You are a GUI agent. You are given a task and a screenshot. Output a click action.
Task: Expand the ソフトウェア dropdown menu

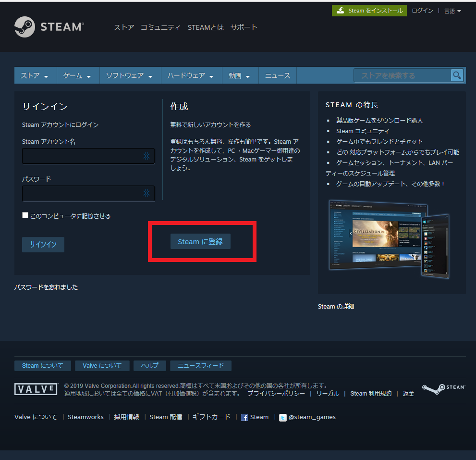[129, 75]
